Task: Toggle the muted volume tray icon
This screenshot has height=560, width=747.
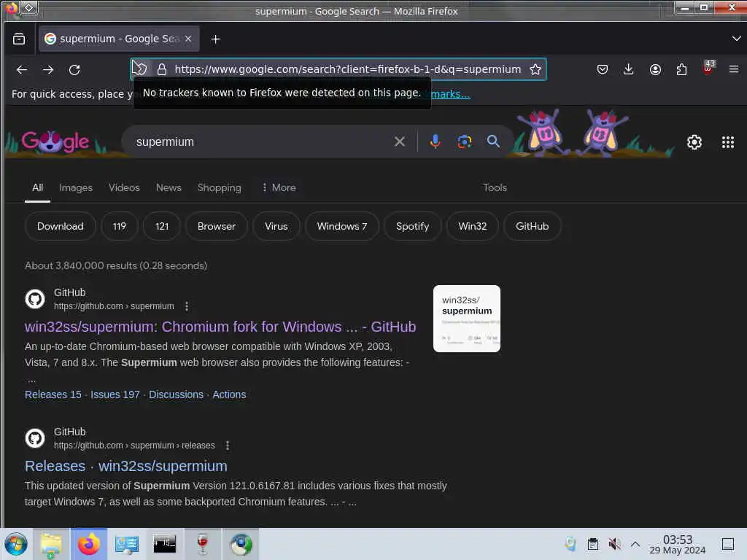Action: pyautogui.click(x=614, y=544)
